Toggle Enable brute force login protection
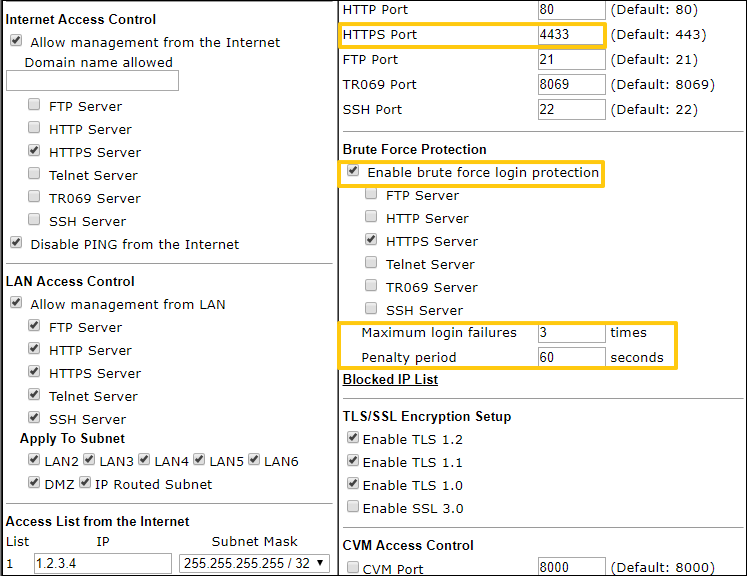Screen dimensions: 747x576 coord(353,172)
